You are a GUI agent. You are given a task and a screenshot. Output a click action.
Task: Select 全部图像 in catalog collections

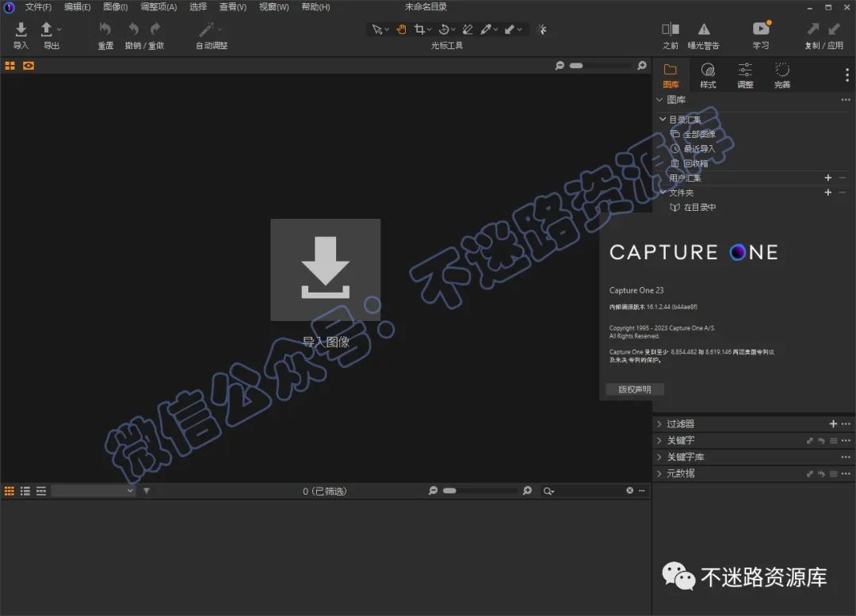coord(699,134)
